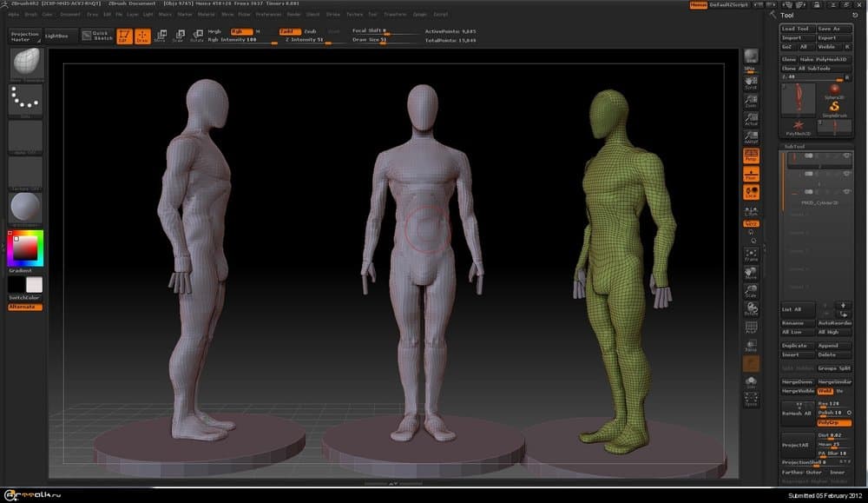Open the material sphere selector
This screenshot has width=868, height=503.
[x=25, y=208]
